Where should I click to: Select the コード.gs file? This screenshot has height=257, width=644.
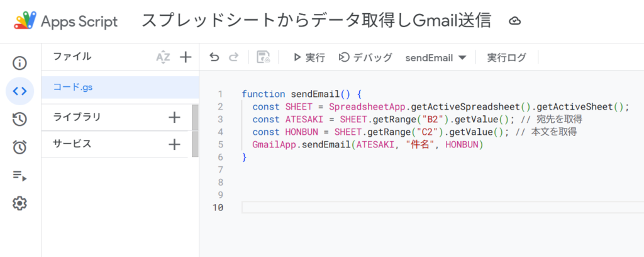[x=120, y=87]
